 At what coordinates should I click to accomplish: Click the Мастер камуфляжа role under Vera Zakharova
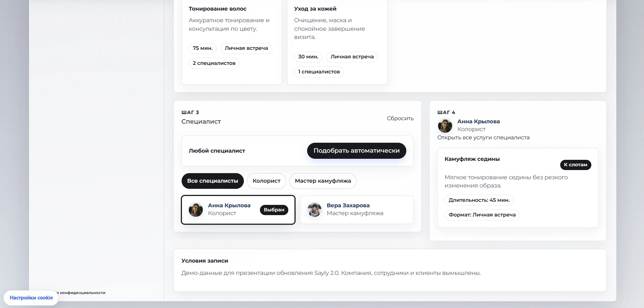355,213
